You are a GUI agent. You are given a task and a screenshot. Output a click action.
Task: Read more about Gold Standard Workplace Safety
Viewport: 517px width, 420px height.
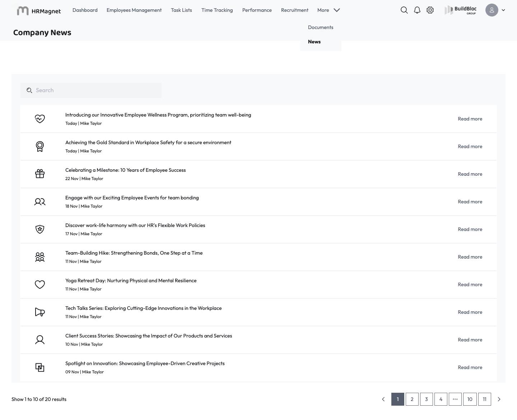coord(470,146)
